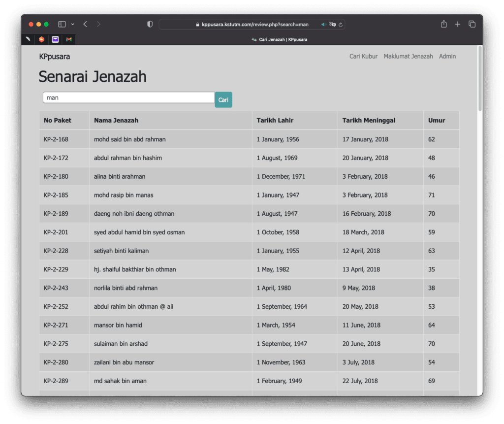Open a new tab with plus icon

[458, 24]
